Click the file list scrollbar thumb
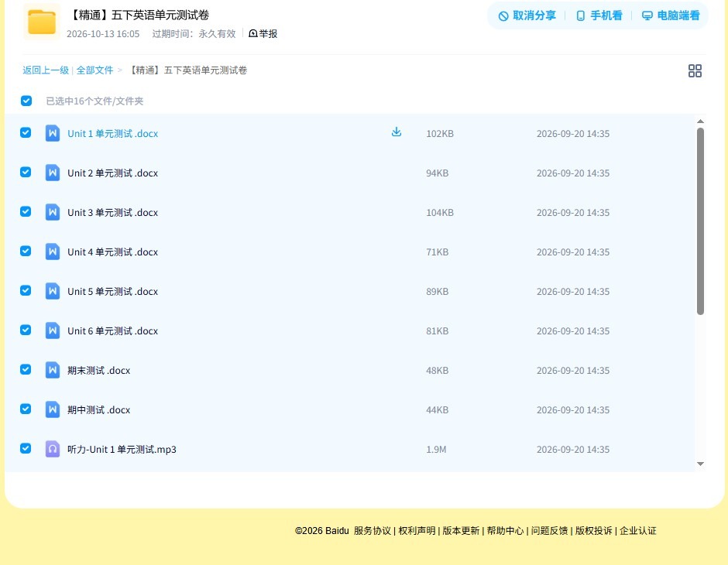728x565 pixels. 700,221
